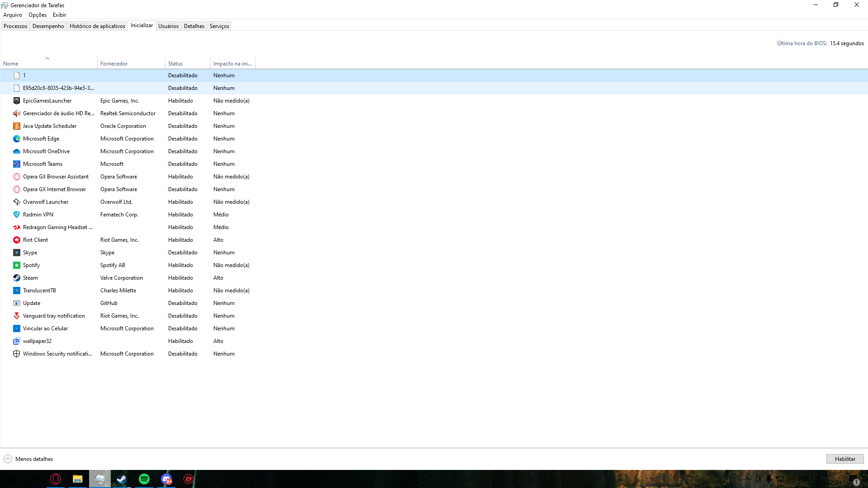Click the Radmin VPN icon
The width and height of the screenshot is (868, 488).
pyautogui.click(x=17, y=215)
